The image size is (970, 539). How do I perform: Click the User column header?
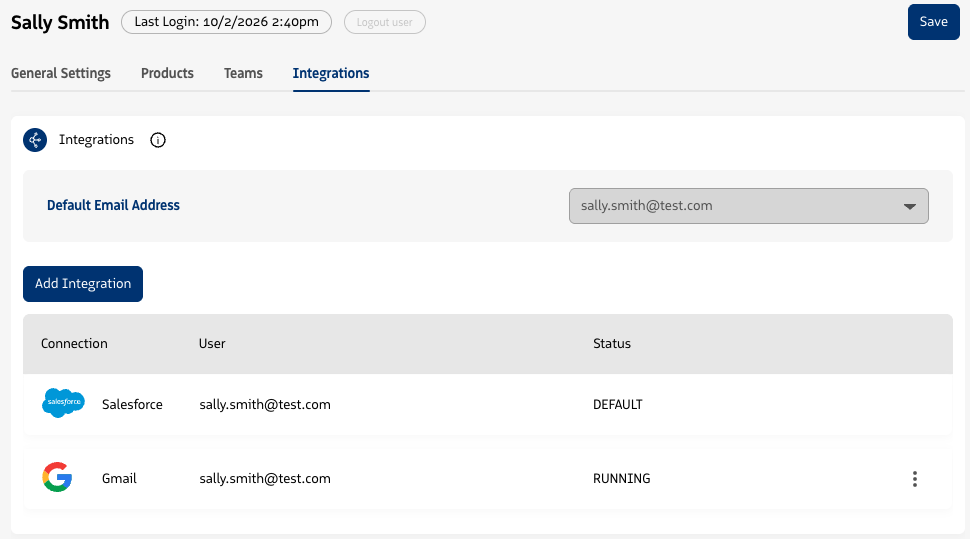(x=212, y=343)
